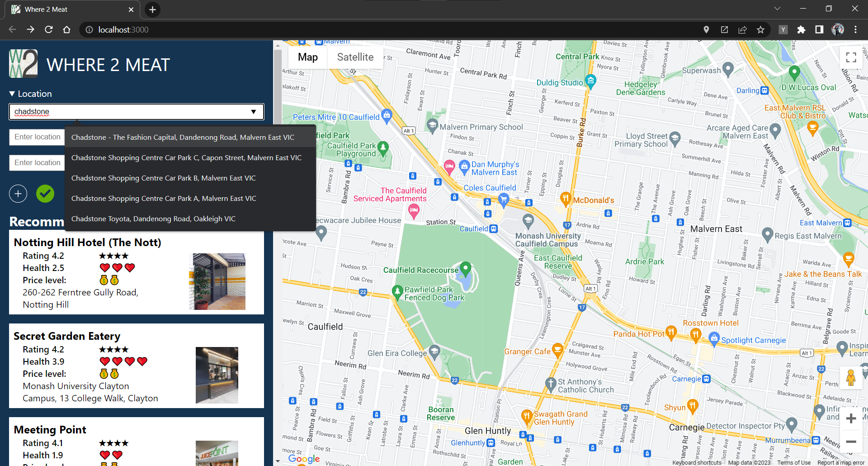This screenshot has width=868, height=466.
Task: Open the Terms of Use link
Action: tap(794, 462)
